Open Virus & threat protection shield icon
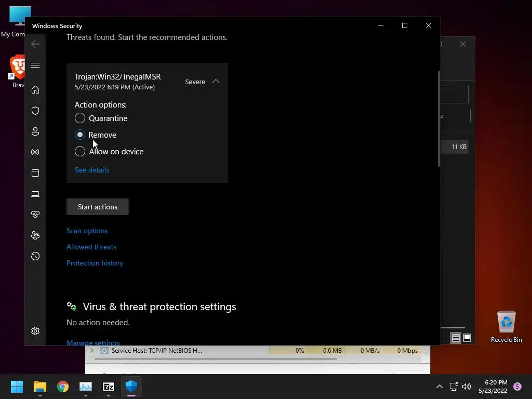 pyautogui.click(x=35, y=111)
